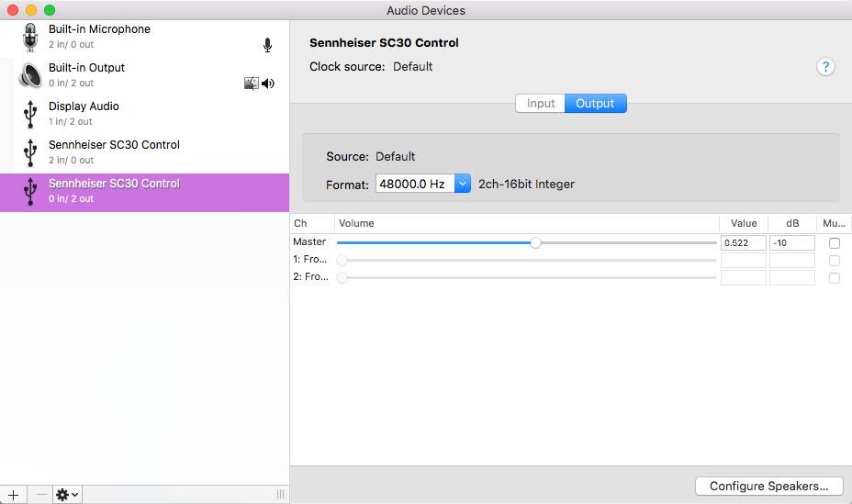The width and height of the screenshot is (852, 504).
Task: Click the Master dB input field
Action: click(x=791, y=243)
